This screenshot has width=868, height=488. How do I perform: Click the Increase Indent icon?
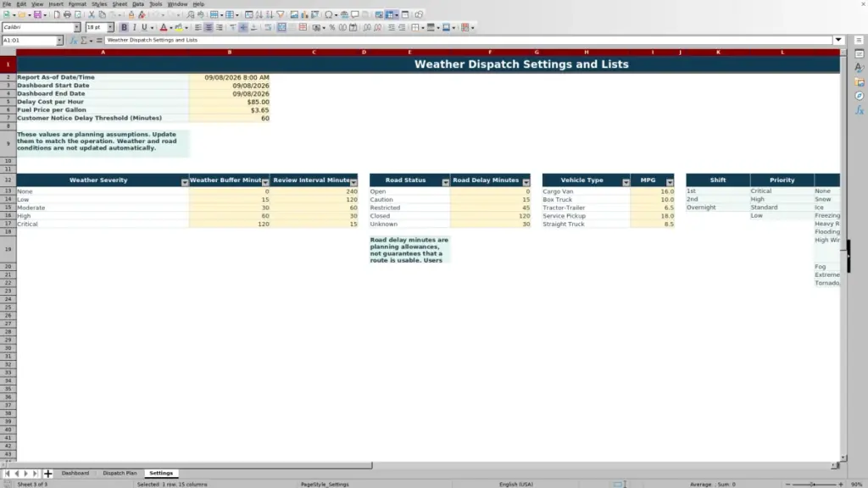coord(392,27)
